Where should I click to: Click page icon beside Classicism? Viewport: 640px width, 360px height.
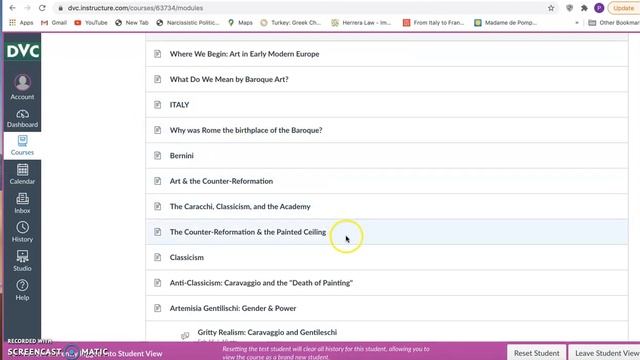point(158,258)
